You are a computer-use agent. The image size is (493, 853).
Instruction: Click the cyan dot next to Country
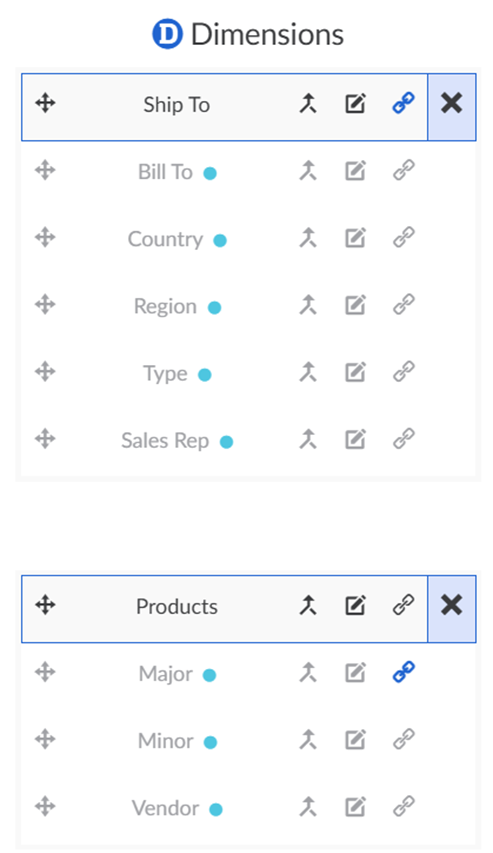click(220, 240)
